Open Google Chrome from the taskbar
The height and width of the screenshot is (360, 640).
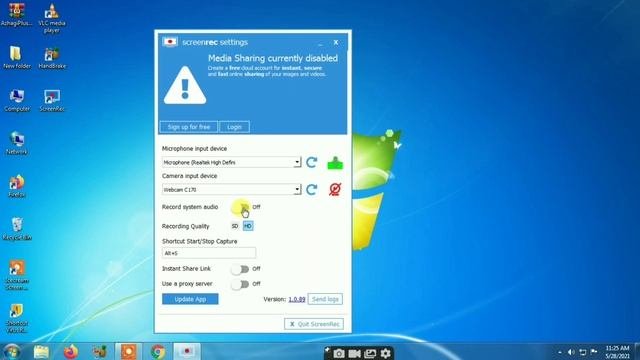tap(158, 352)
